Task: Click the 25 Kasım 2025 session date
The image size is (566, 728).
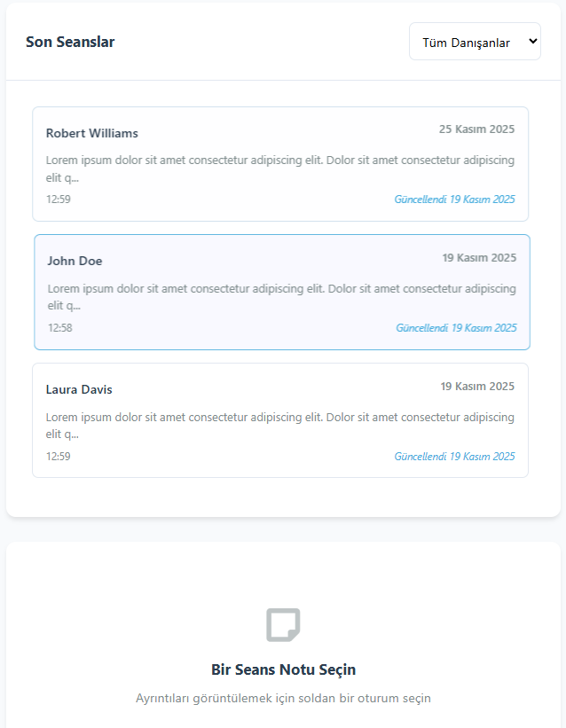Action: (x=476, y=129)
